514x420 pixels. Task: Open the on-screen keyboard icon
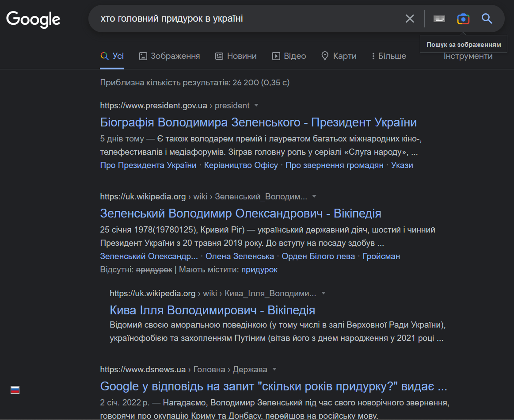pyautogui.click(x=439, y=19)
